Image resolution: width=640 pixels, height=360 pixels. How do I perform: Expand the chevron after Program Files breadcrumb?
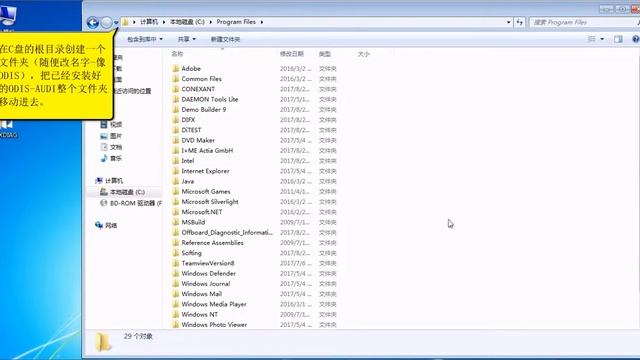[x=262, y=22]
